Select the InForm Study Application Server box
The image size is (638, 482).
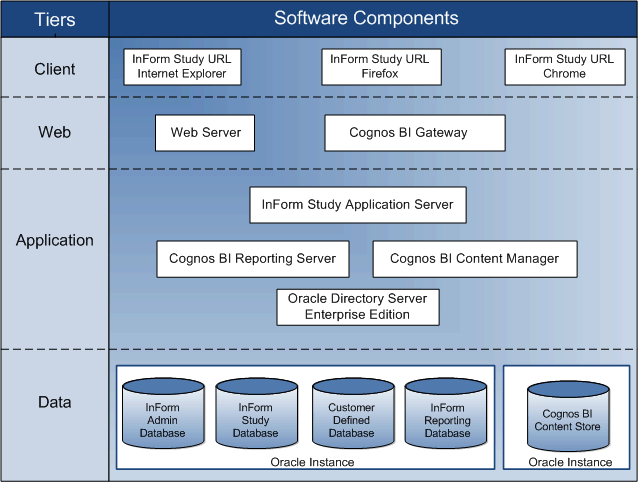point(358,205)
